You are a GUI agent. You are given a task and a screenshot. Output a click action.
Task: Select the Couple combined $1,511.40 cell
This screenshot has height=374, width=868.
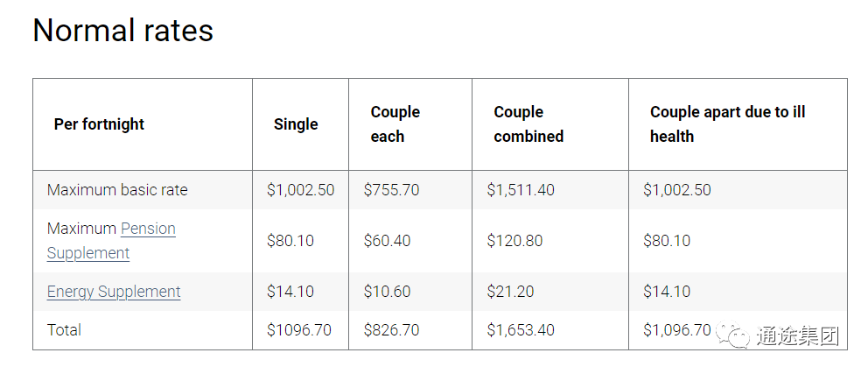point(521,190)
